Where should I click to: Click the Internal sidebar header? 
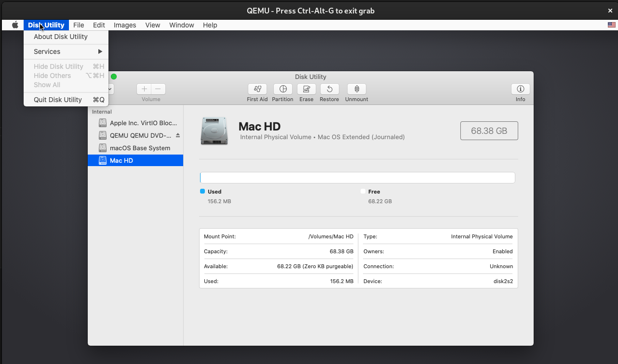[102, 112]
